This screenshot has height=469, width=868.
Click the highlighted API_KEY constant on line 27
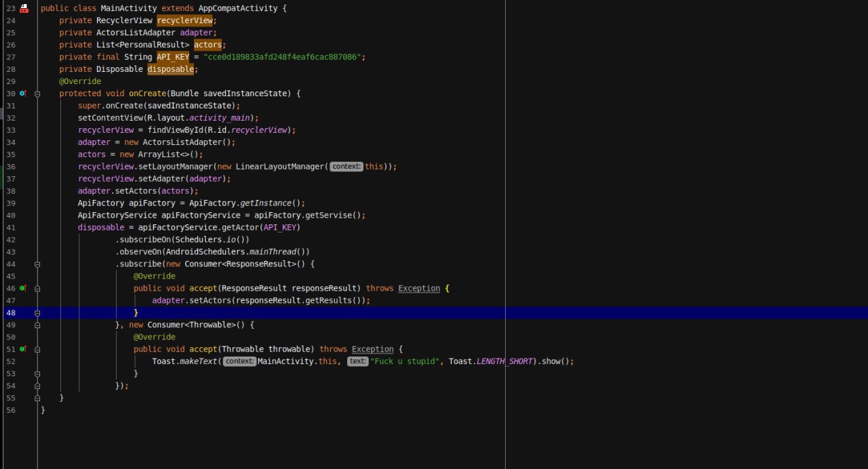click(173, 57)
